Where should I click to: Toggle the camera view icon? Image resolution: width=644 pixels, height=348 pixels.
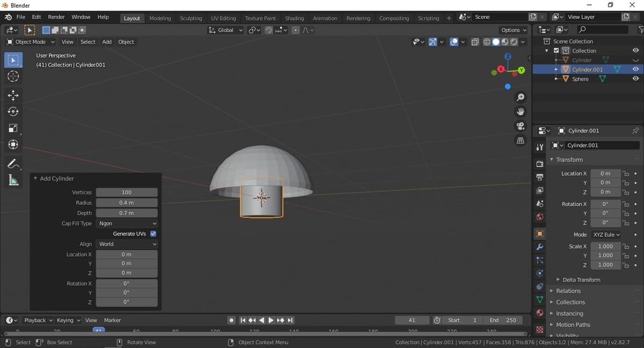520,126
